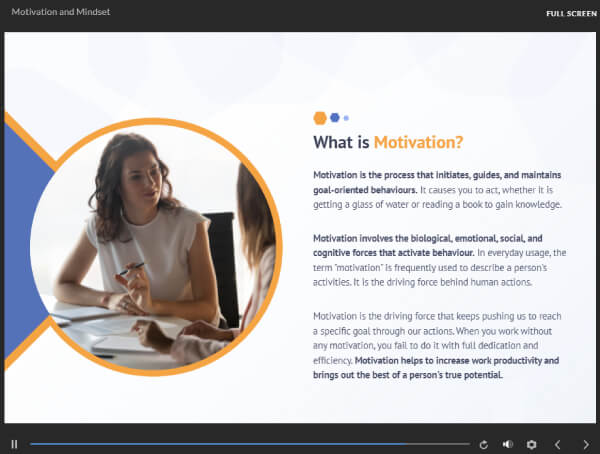Advance to the next slide

(586, 444)
